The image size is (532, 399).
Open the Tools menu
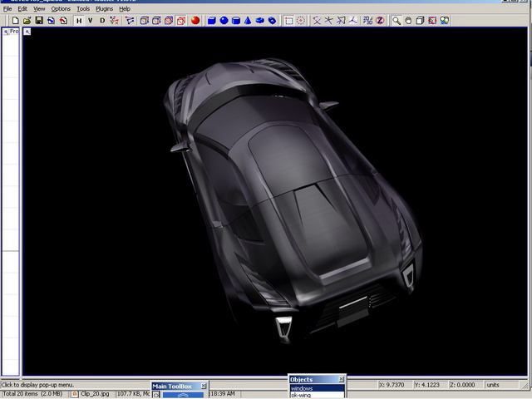click(83, 8)
